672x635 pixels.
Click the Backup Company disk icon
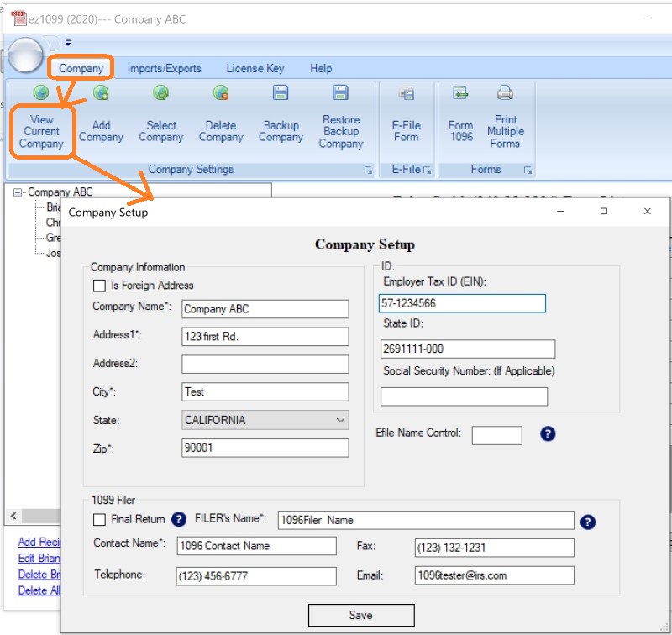coord(281,93)
